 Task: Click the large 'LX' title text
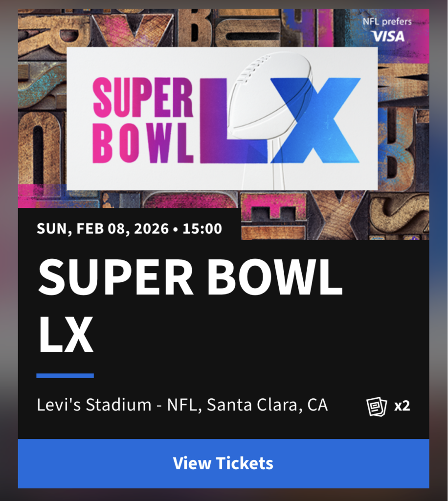pos(66,335)
